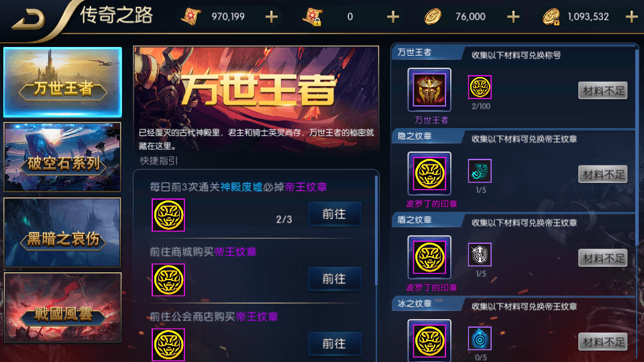Tap the emperor emblem icon under 神殿废墟 task
The width and height of the screenshot is (644, 362).
[x=168, y=215]
